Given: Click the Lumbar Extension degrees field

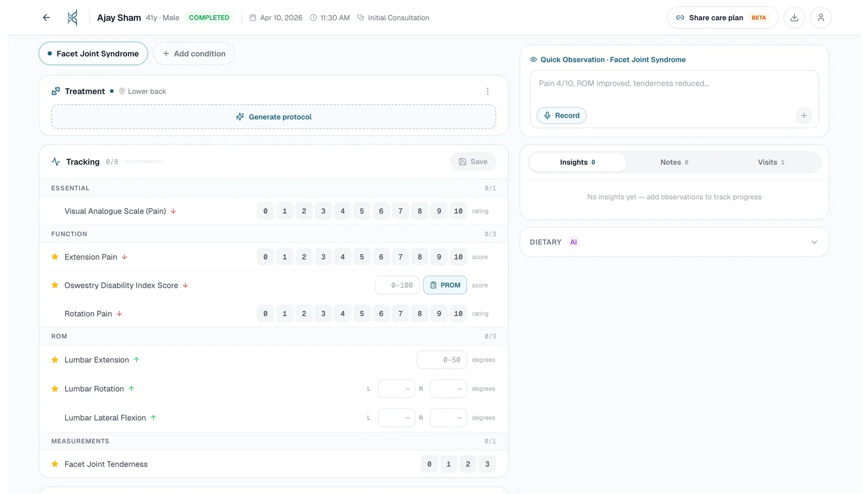Looking at the screenshot, I should pos(442,360).
